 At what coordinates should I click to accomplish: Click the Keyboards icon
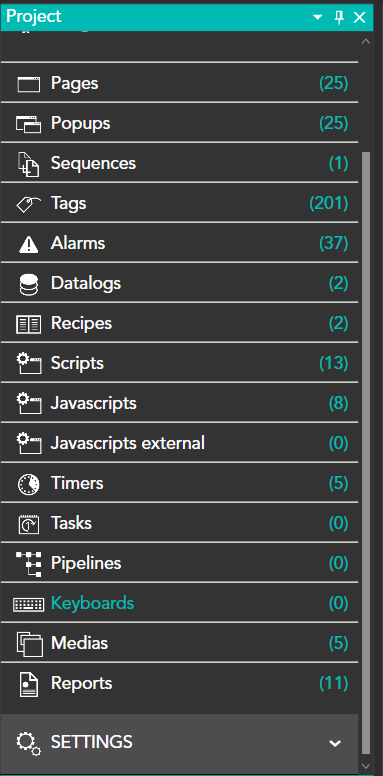28,604
